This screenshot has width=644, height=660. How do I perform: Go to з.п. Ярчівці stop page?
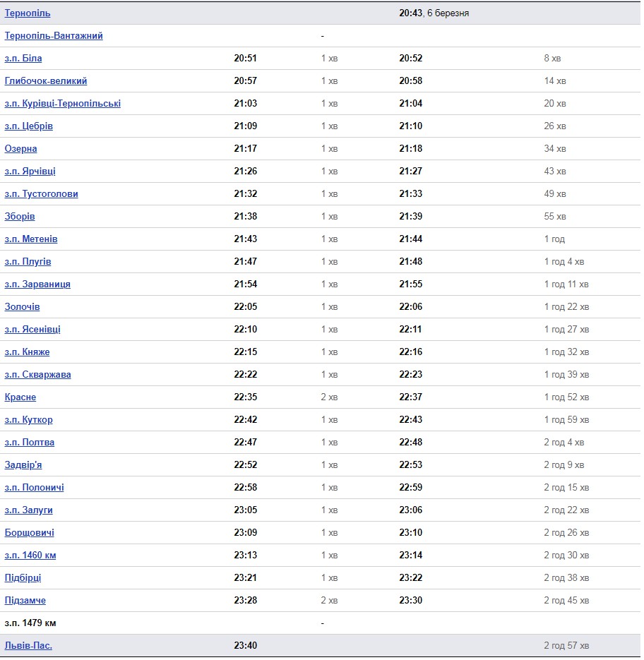tap(30, 172)
